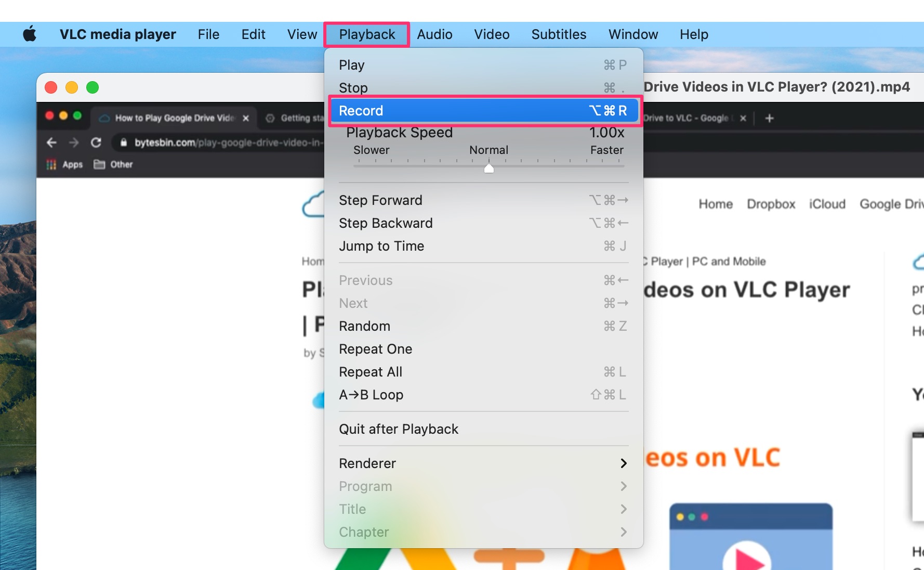
Task: Toggle Random playback option
Action: coord(483,326)
